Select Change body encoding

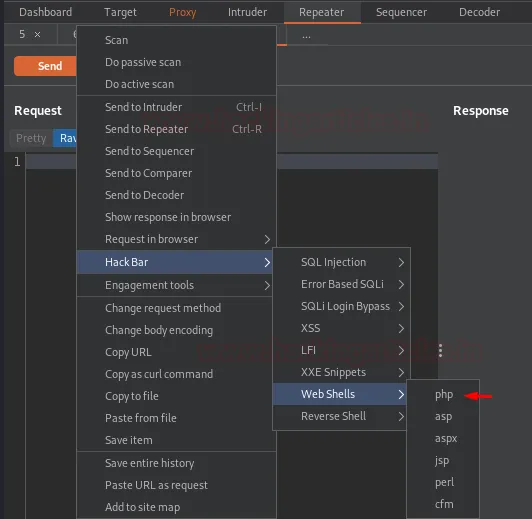(175, 330)
